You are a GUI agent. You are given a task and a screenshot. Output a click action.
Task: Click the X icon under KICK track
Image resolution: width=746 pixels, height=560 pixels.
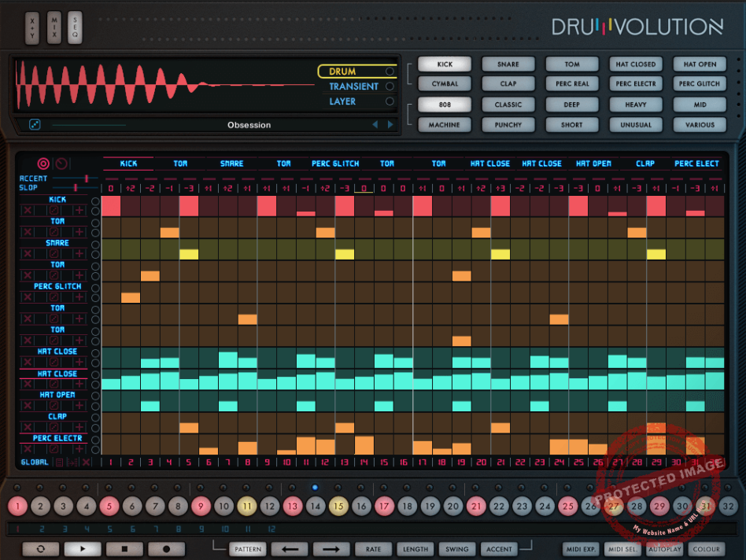(x=28, y=210)
